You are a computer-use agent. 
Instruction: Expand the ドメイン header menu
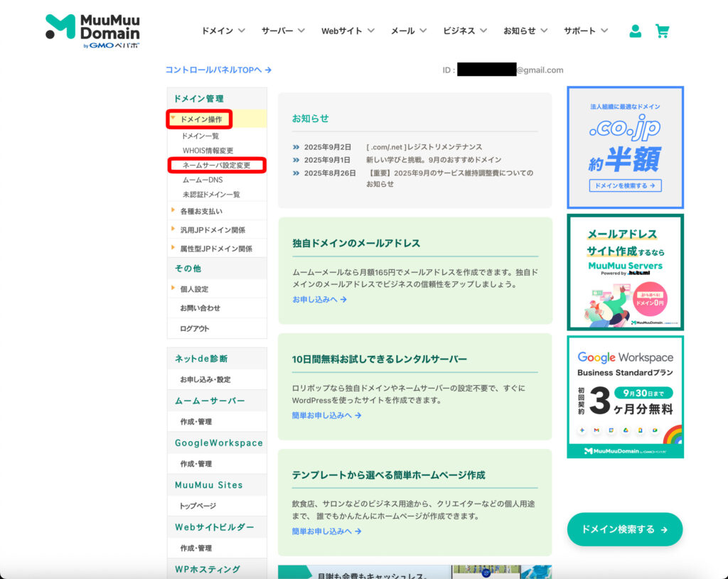223,31
